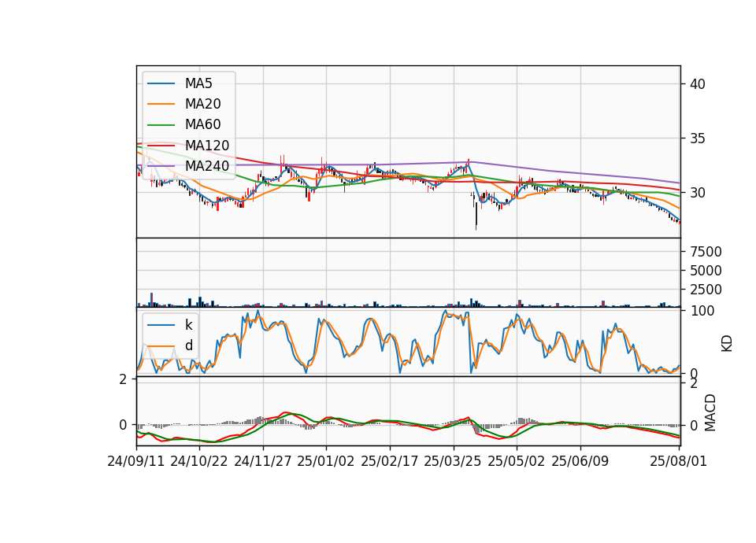Click the MA60 legend label
Screen dimensions: 756x543
click(x=203, y=125)
